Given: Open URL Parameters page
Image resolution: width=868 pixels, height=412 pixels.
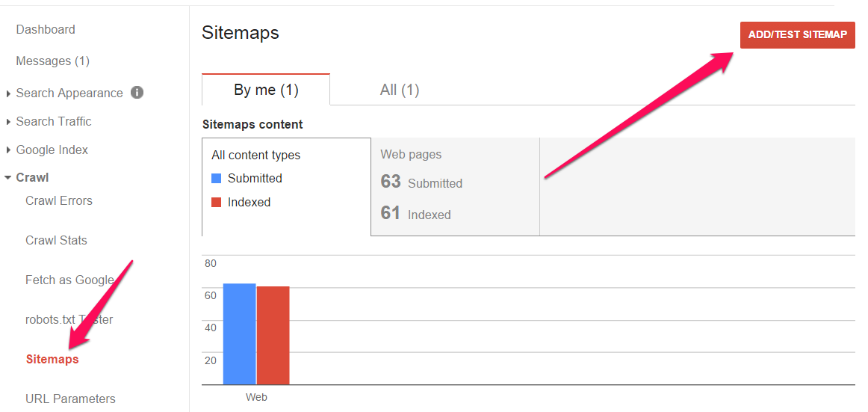Looking at the screenshot, I should point(70,399).
